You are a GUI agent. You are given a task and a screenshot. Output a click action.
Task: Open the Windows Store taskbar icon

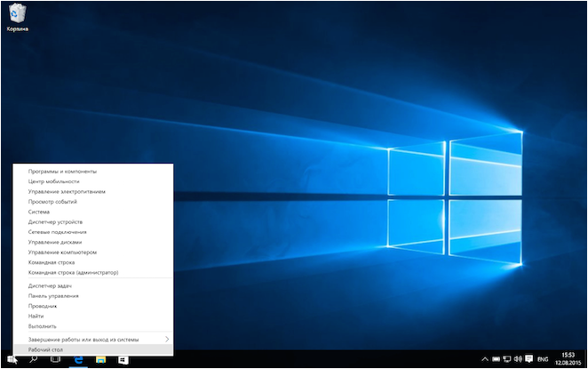click(x=123, y=359)
